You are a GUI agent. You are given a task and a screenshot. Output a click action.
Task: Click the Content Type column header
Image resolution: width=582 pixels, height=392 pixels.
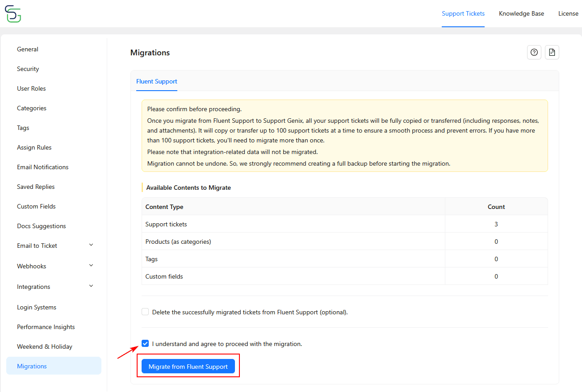tap(293, 207)
